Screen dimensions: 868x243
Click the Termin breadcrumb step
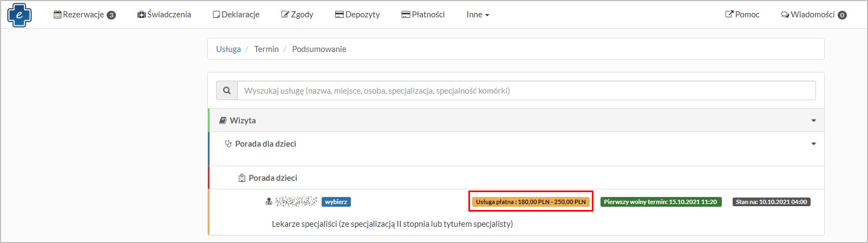266,49
